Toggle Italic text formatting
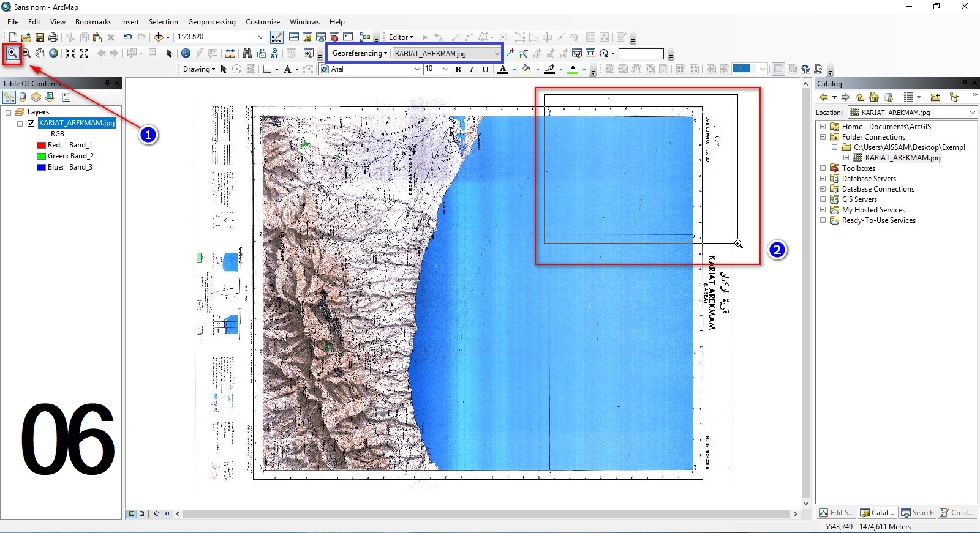The height and width of the screenshot is (533, 980). tap(472, 69)
